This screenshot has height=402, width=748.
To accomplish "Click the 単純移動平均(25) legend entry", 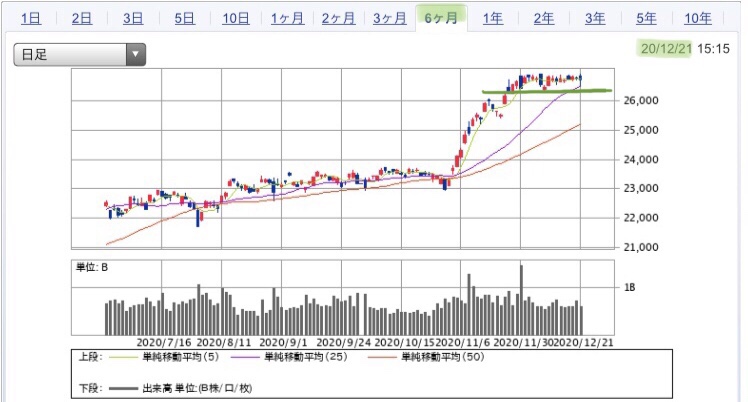I will (306, 357).
